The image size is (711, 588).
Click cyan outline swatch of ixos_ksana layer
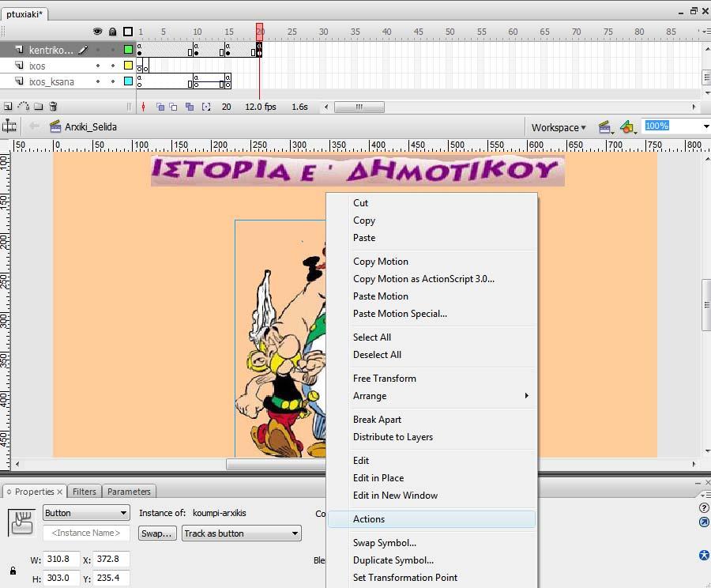(128, 81)
